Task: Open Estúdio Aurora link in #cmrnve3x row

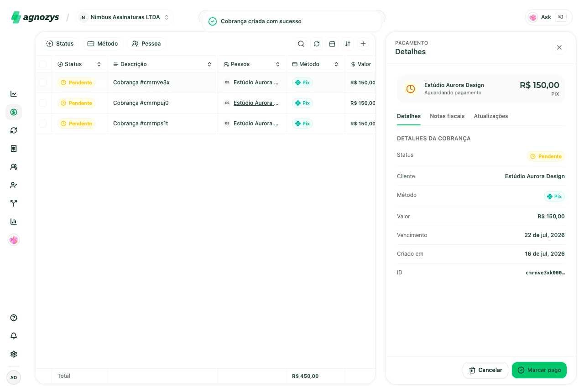Action: coord(256,83)
